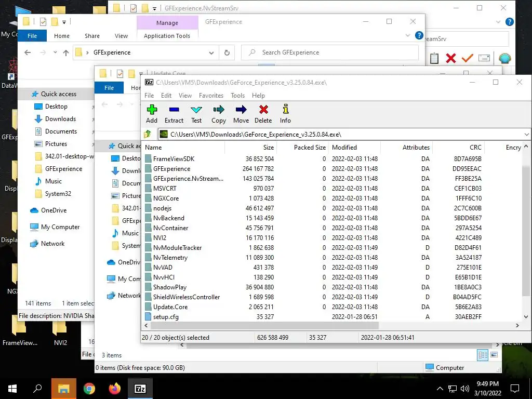Select the NGXCore folder in the archive
The height and width of the screenshot is (399, 532).
(166, 198)
